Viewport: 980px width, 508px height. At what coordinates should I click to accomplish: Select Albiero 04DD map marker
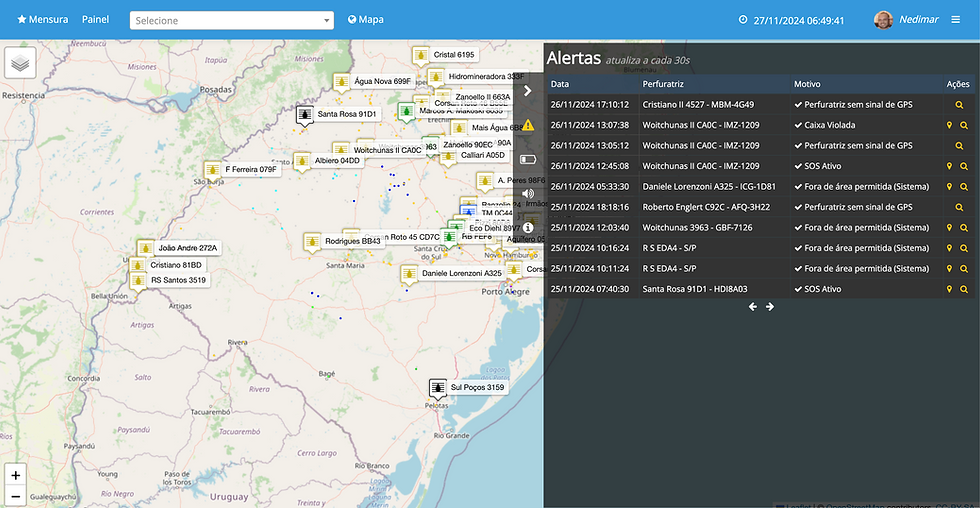(302, 161)
